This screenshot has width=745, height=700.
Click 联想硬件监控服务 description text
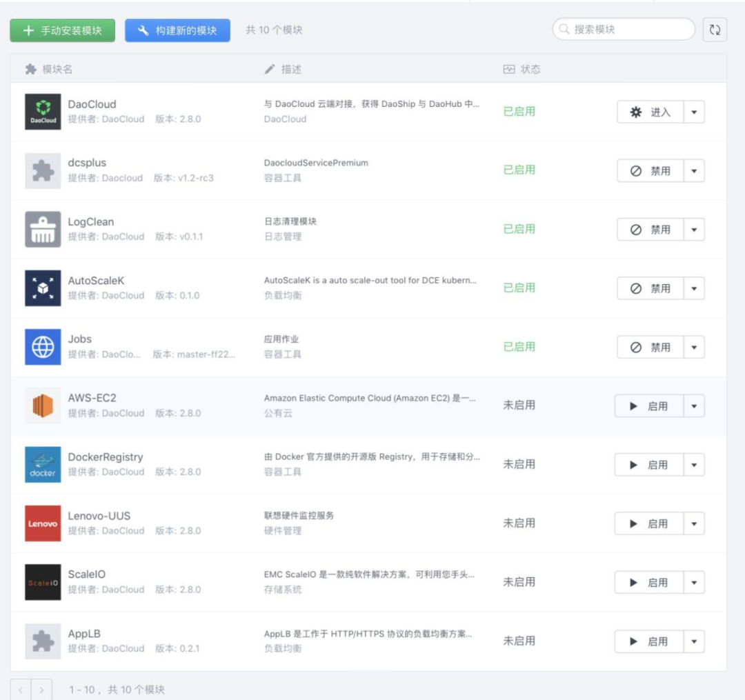click(x=299, y=516)
